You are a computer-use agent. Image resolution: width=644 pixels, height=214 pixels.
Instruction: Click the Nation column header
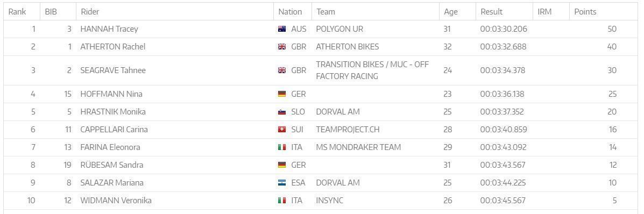tap(290, 12)
